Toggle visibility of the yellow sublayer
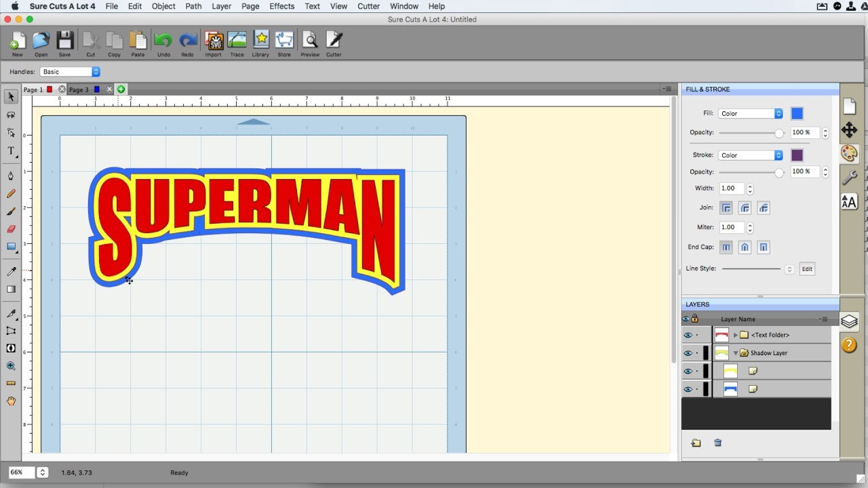This screenshot has width=868, height=488. [x=688, y=371]
